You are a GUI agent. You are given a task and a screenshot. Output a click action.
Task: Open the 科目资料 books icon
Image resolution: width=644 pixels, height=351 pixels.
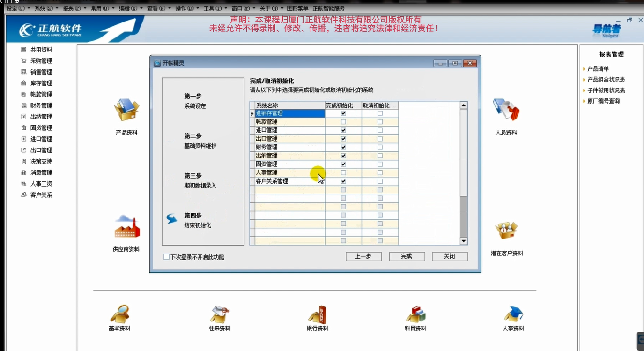coord(415,314)
